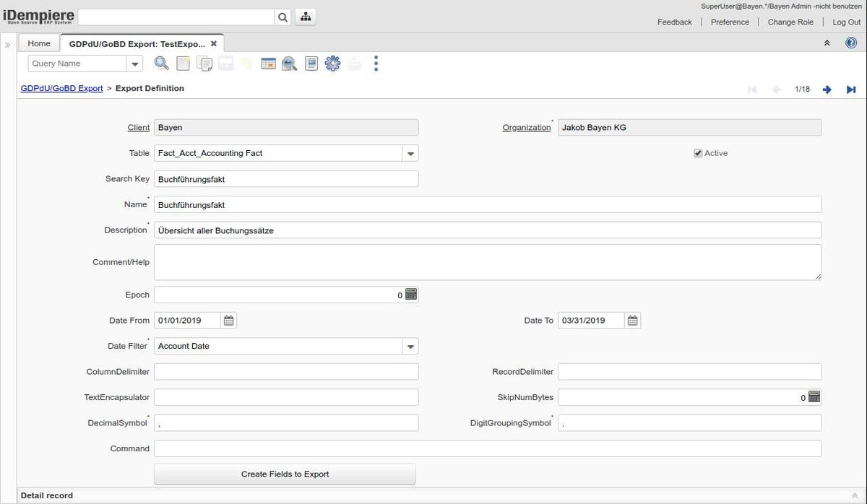Viewport: 867px width, 504px height.
Task: Open the Date From calendar picker
Action: tap(229, 321)
